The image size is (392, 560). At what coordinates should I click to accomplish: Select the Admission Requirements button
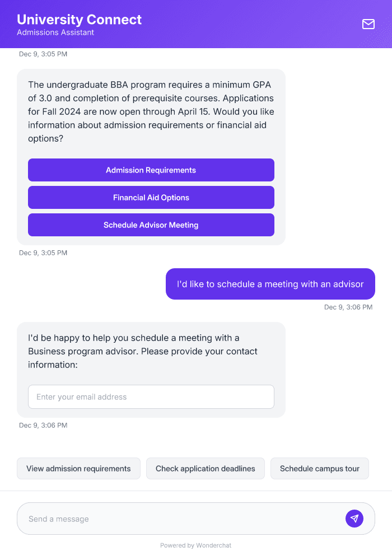[x=151, y=170]
